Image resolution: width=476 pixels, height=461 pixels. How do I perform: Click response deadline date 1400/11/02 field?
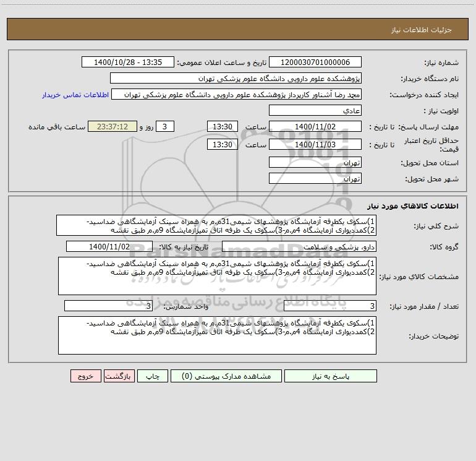coord(315,126)
